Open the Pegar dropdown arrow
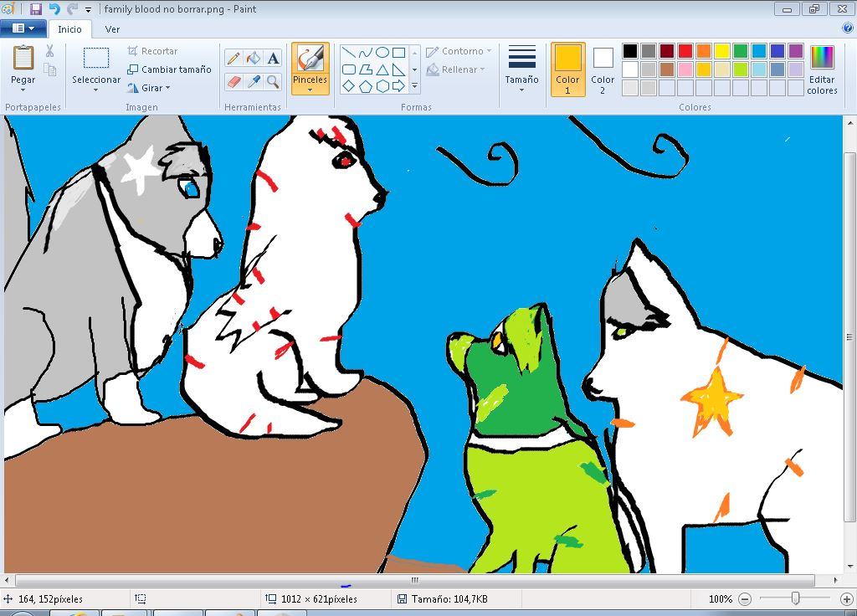The image size is (857, 616). coord(23,90)
